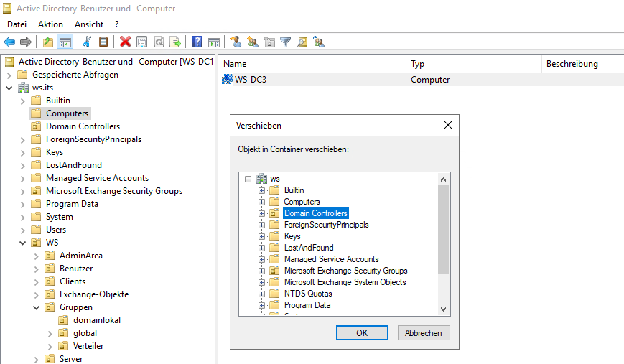Expand the Verteiler node

coord(50,347)
